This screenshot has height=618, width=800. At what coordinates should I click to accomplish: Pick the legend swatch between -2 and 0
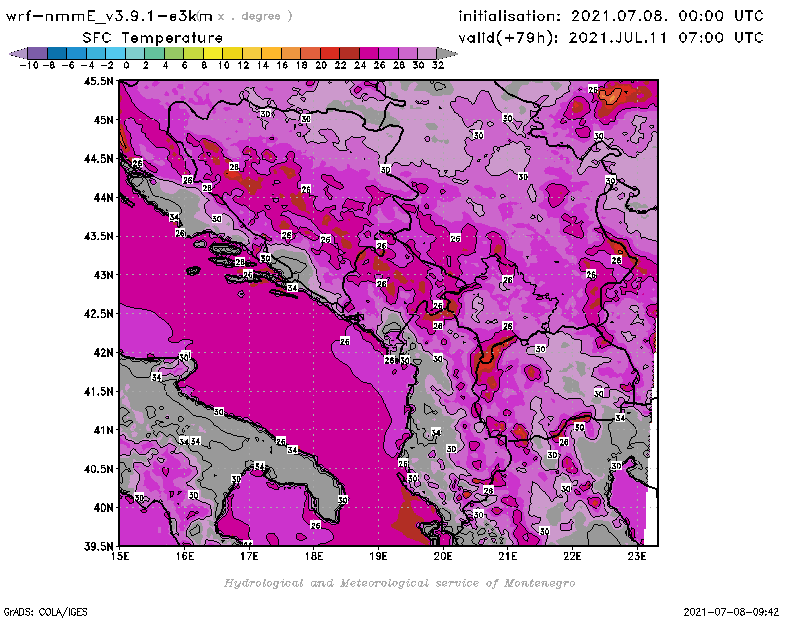(116, 54)
